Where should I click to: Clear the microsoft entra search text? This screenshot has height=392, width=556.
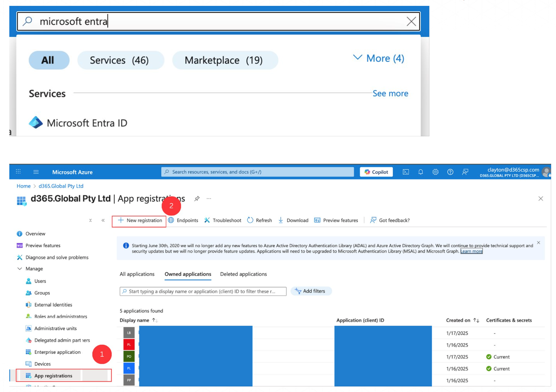(x=411, y=21)
